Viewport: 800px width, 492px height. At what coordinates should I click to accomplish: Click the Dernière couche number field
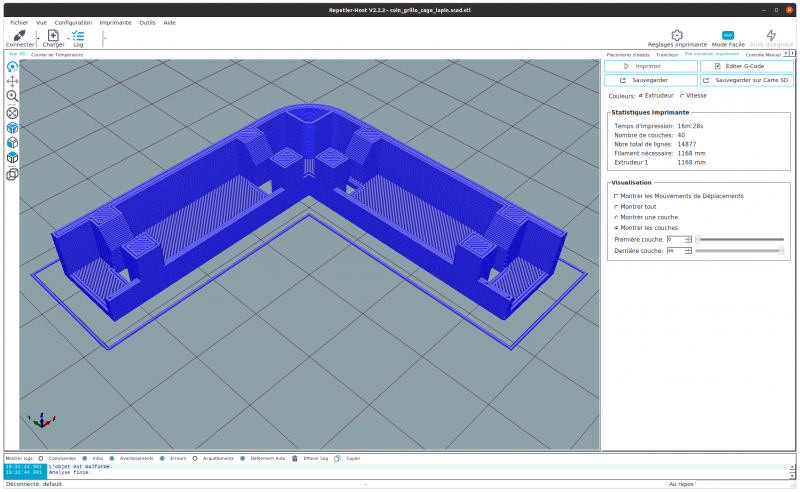[676, 251]
